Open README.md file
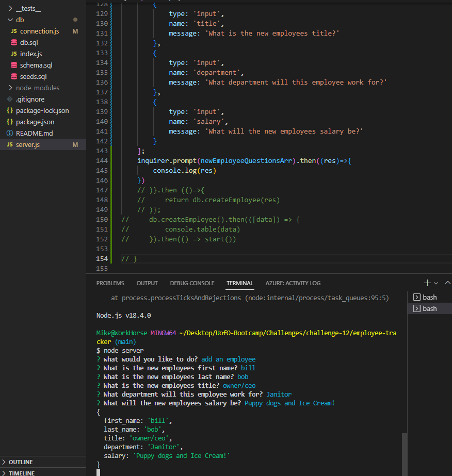Screen dimensions: 452x476 click(x=35, y=133)
